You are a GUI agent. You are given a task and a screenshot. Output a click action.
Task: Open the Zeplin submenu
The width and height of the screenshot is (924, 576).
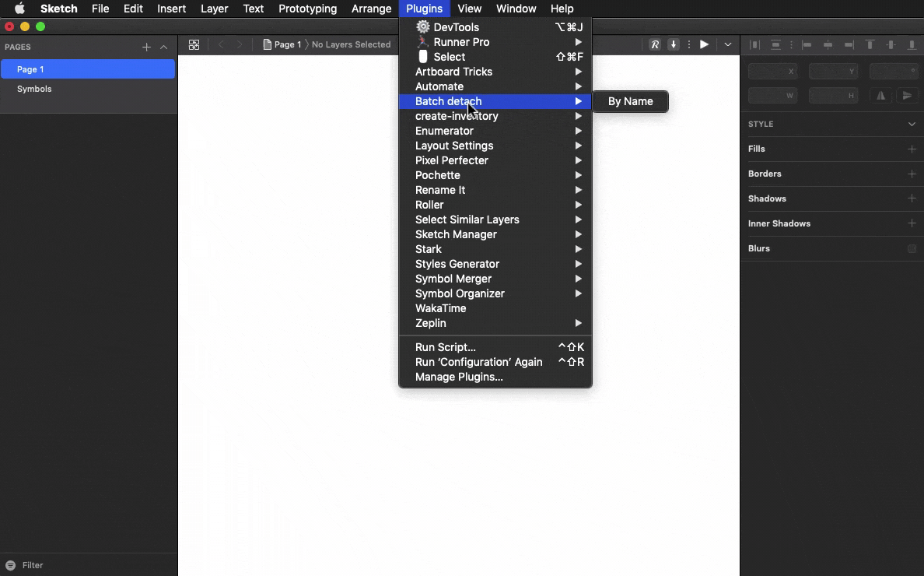click(x=495, y=323)
